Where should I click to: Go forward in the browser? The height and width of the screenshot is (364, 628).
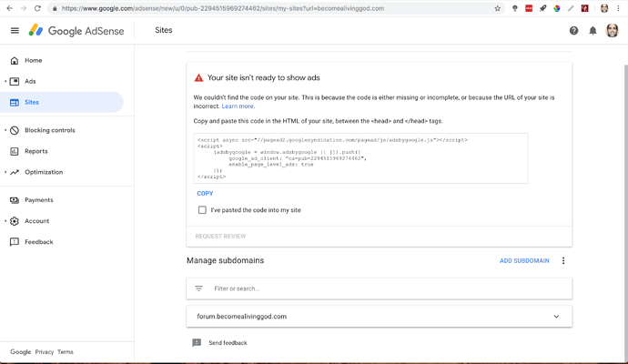24,8
